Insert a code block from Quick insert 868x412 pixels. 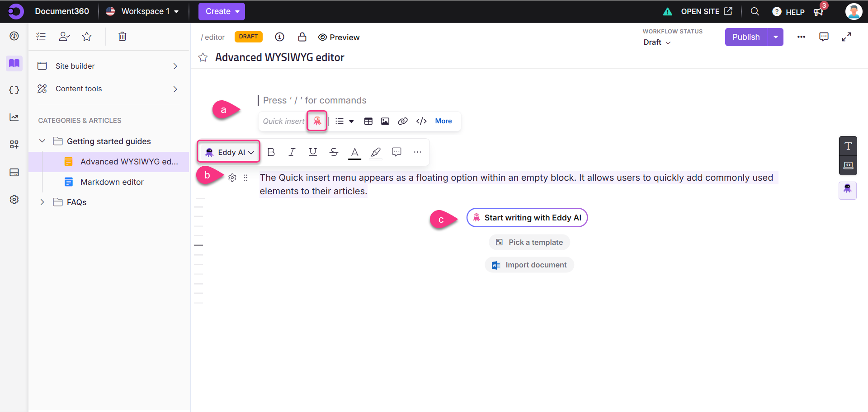coord(421,121)
